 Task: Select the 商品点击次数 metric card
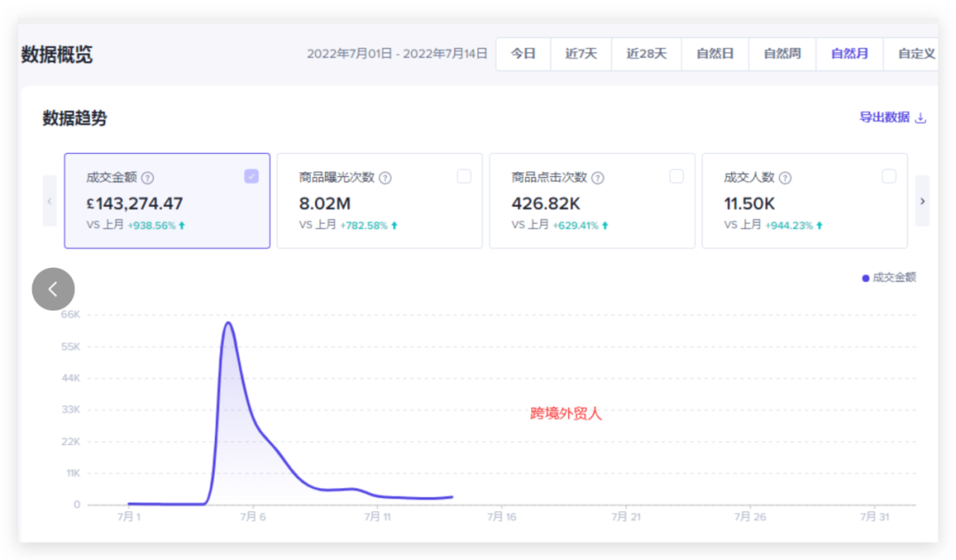tap(592, 201)
